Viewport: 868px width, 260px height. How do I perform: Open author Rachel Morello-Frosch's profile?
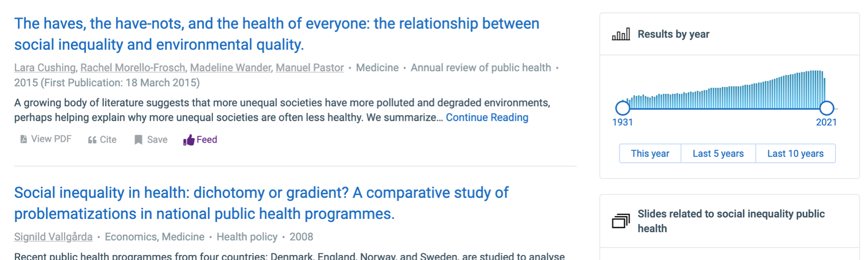(x=132, y=68)
